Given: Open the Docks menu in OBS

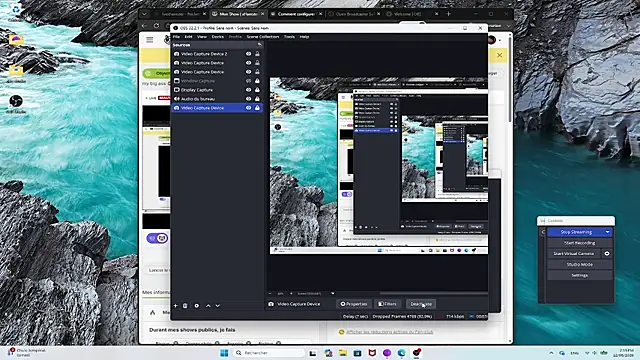Looking at the screenshot, I should tap(218, 37).
